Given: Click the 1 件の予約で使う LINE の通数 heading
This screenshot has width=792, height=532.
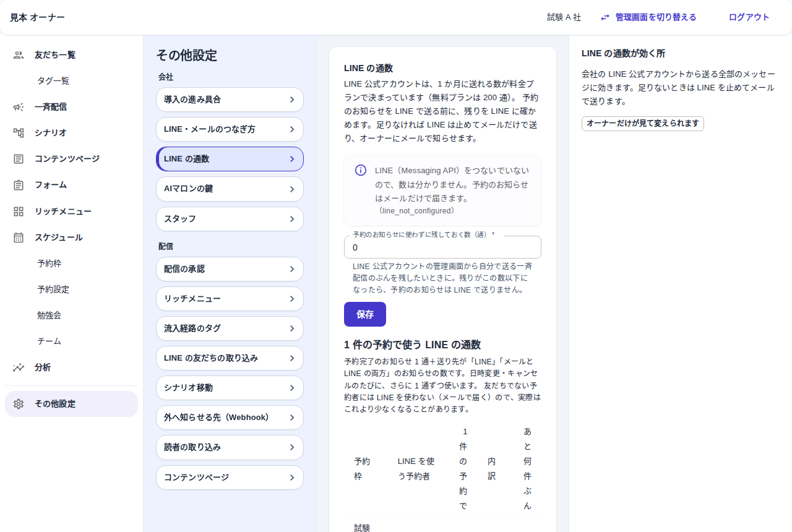Looking at the screenshot, I should pyautogui.click(x=412, y=345).
